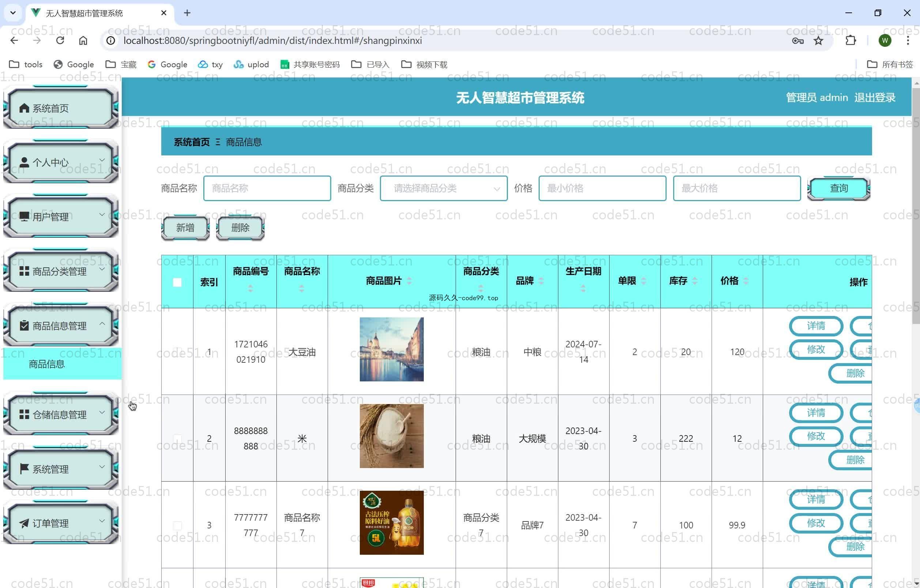Expand 用户管理 sidebar menu
The width and height of the screenshot is (920, 588).
[x=61, y=216]
